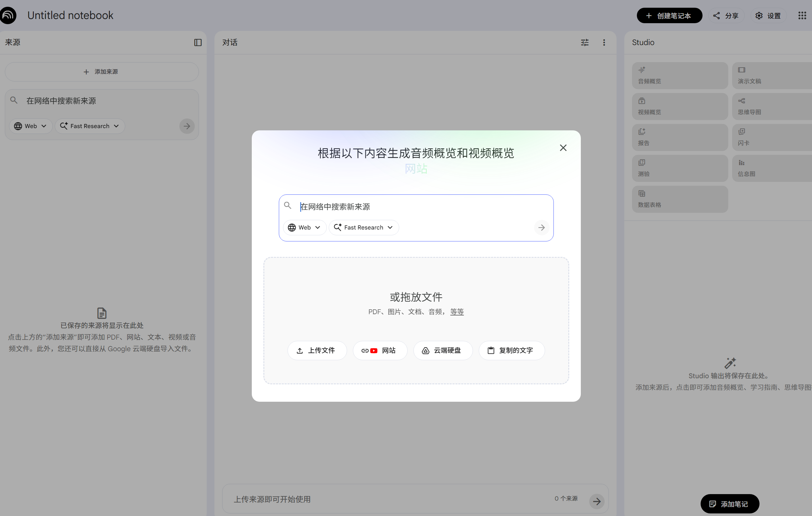Open chat configuration settings in 对话 header
This screenshot has height=516, width=812.
[585, 42]
